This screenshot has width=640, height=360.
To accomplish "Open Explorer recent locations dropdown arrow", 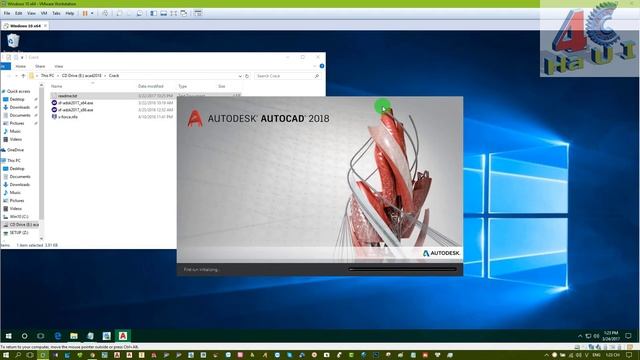I will (x=17, y=76).
